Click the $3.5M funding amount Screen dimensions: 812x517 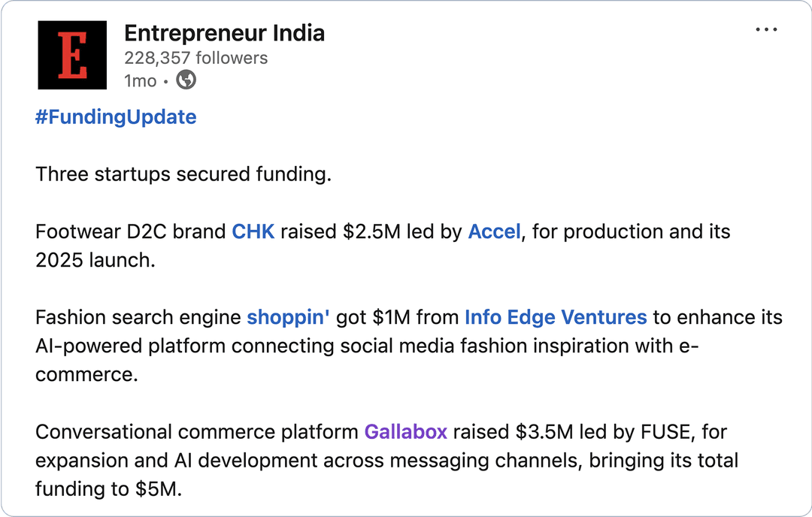point(545,432)
